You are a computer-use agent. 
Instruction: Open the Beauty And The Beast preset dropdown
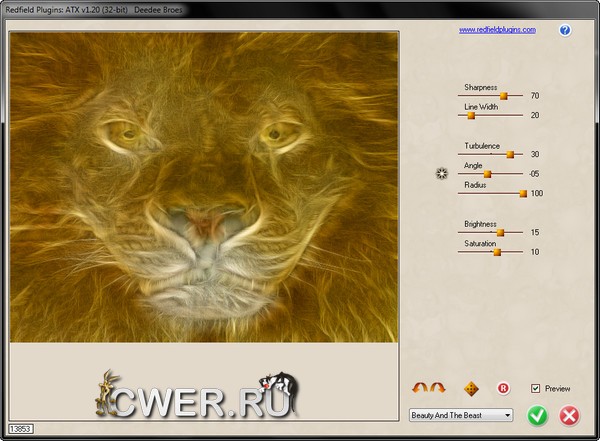[x=461, y=415]
